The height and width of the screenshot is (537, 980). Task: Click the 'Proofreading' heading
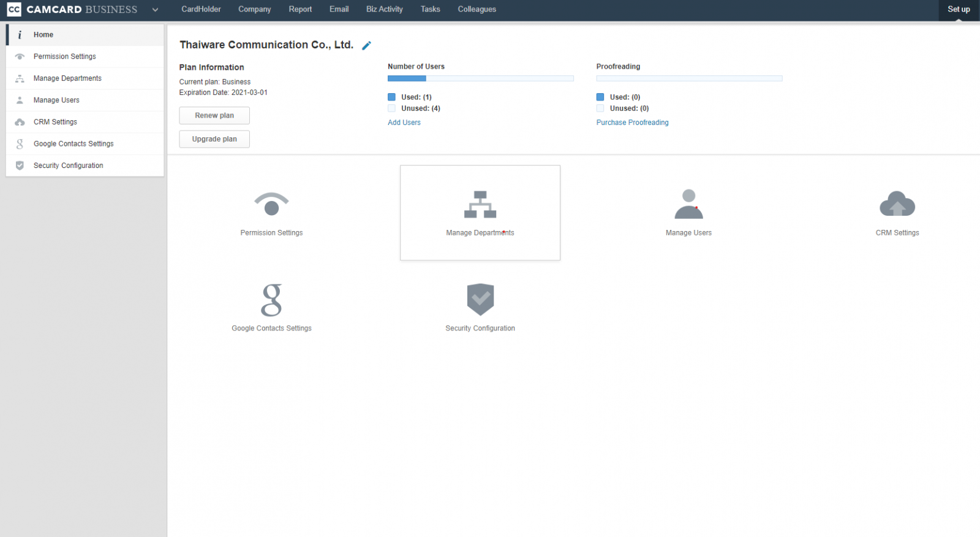click(x=619, y=67)
